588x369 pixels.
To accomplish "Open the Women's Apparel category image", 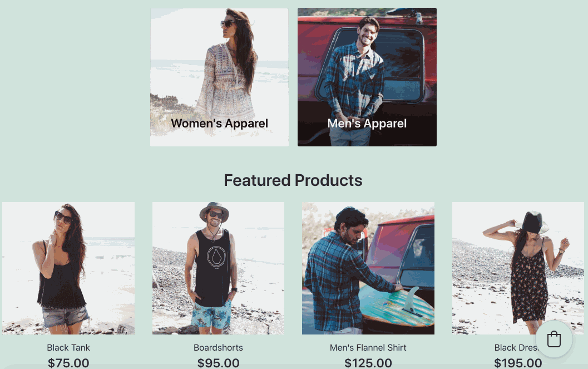I will pos(219,77).
